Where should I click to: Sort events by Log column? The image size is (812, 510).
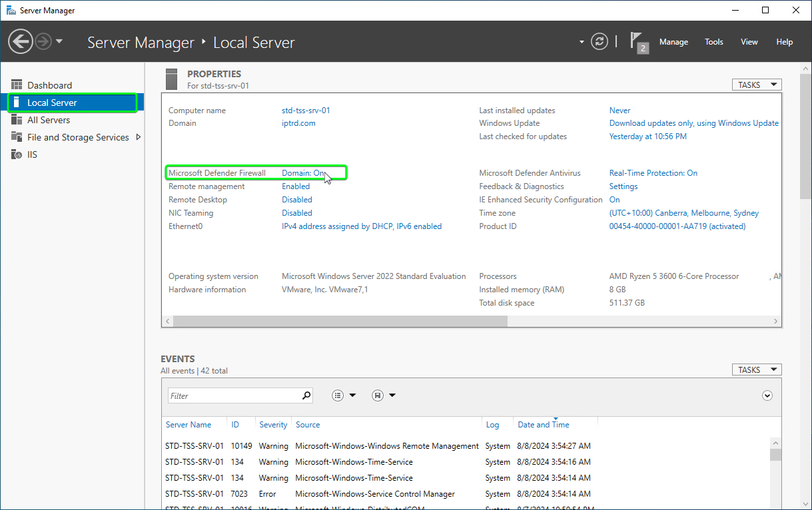pos(492,425)
